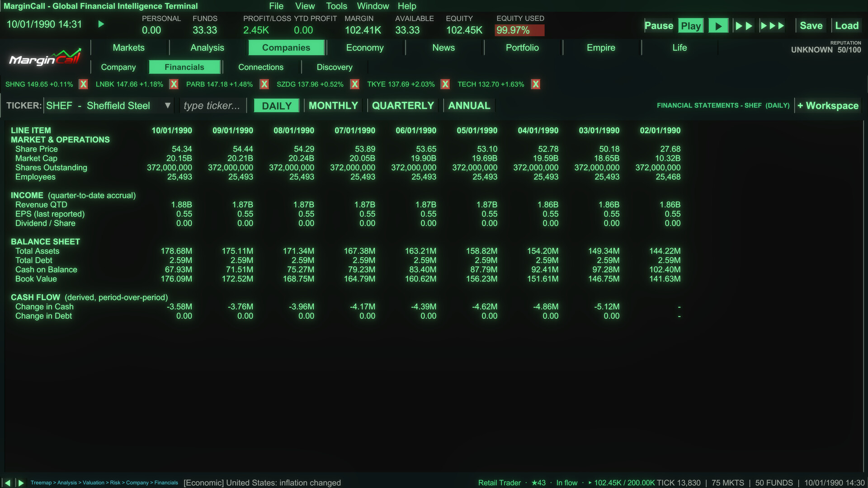Open the View menu
Screen dimensions: 868x488
tap(305, 6)
